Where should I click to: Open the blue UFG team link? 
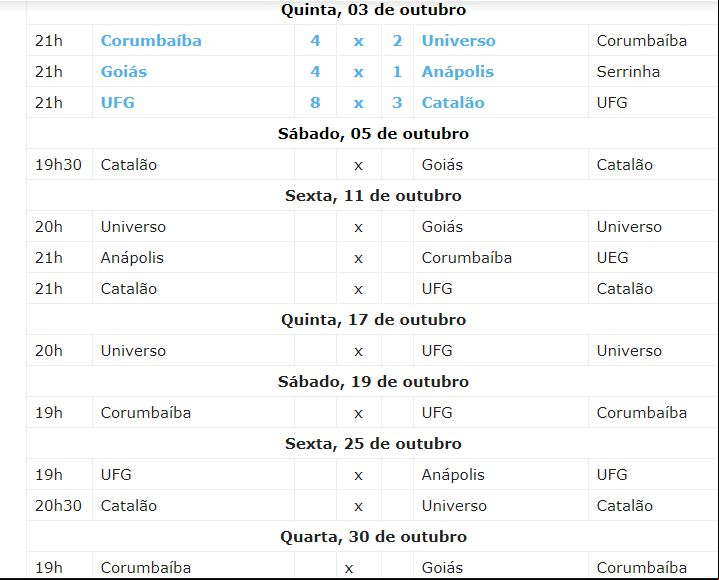click(118, 103)
